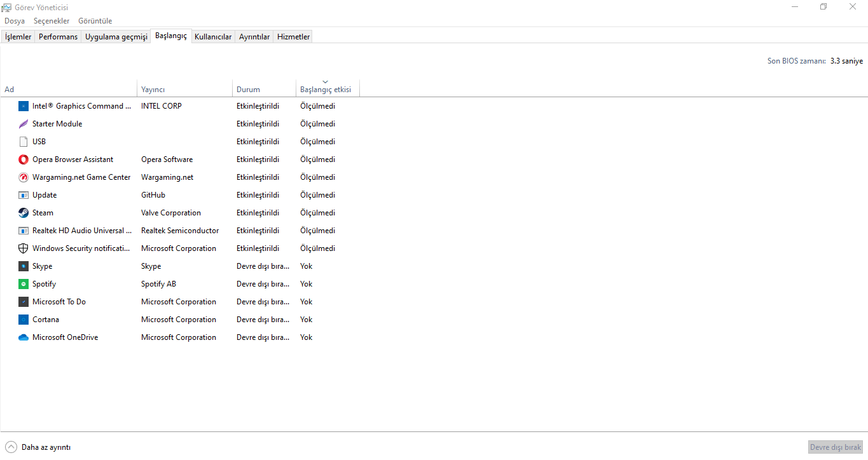Screen dimensions: 868x460
Task: Select the Starter Module row name
Action: 57,124
